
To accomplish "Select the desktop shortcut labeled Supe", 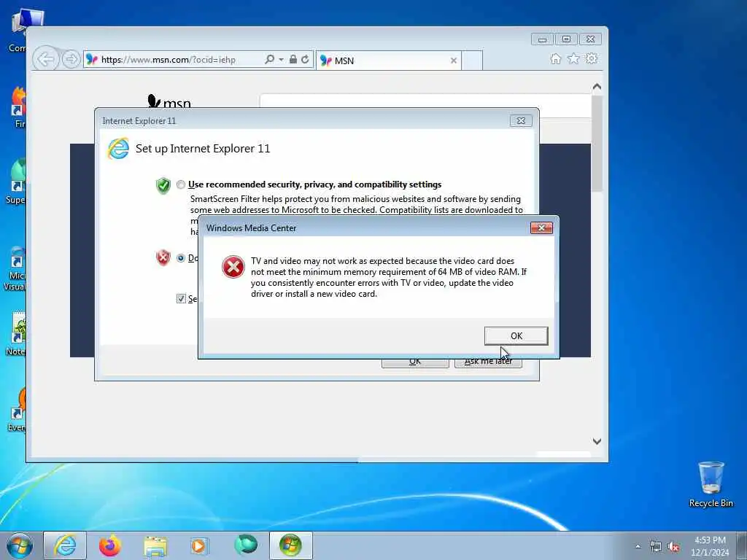I will pos(16,182).
